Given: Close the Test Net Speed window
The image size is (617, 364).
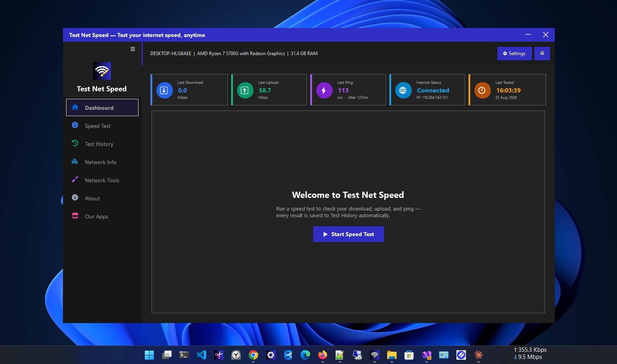Looking at the screenshot, I should [546, 35].
